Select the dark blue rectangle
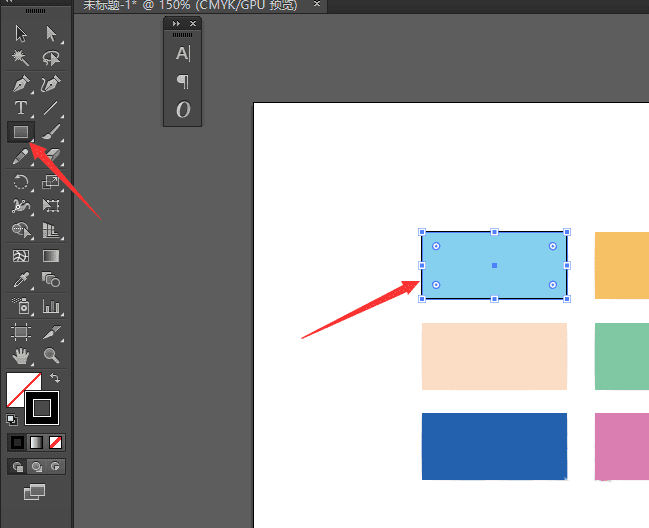Image resolution: width=649 pixels, height=528 pixels. (494, 446)
